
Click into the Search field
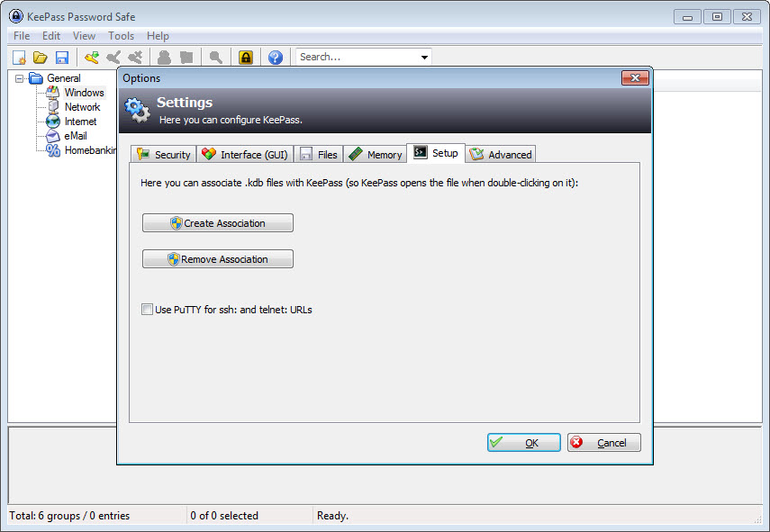pyautogui.click(x=358, y=57)
